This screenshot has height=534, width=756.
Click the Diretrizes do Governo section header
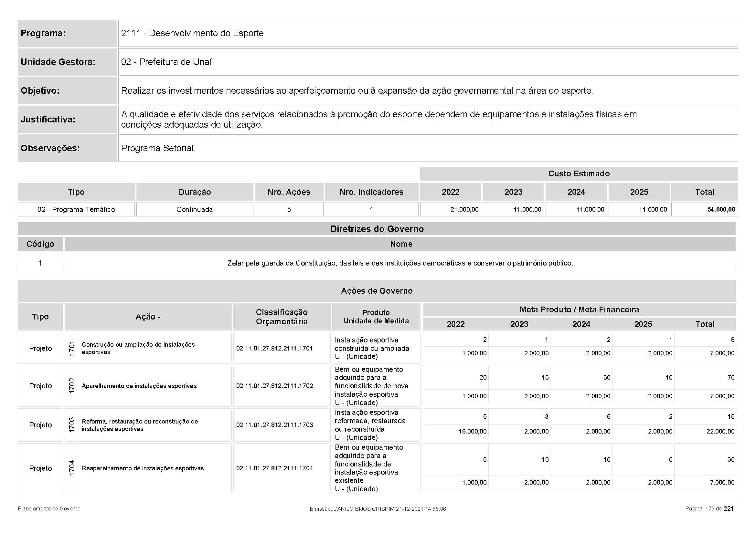(377, 229)
